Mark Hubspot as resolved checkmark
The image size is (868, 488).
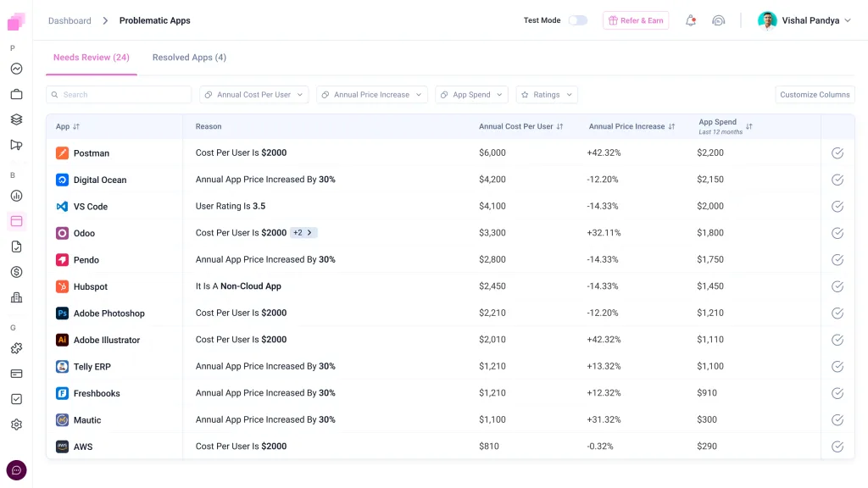click(x=837, y=286)
